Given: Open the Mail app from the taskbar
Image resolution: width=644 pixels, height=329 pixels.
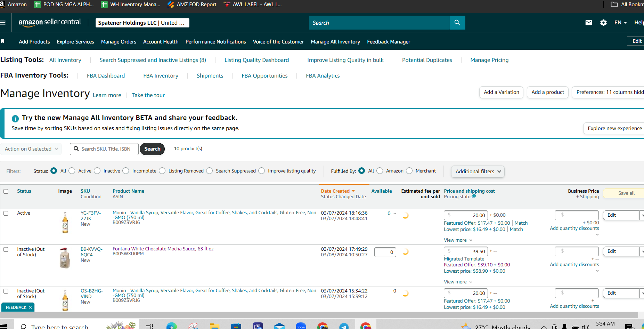Looking at the screenshot, I should 279,326.
